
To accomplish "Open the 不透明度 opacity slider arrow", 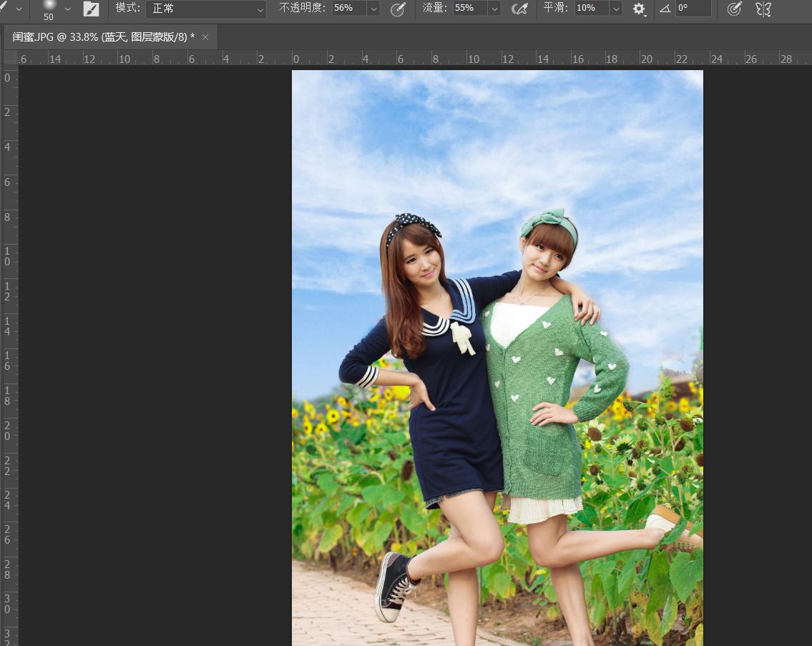I will [x=373, y=9].
